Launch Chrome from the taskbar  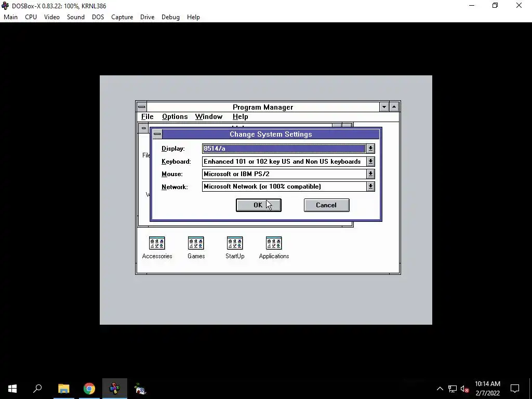[89, 389]
